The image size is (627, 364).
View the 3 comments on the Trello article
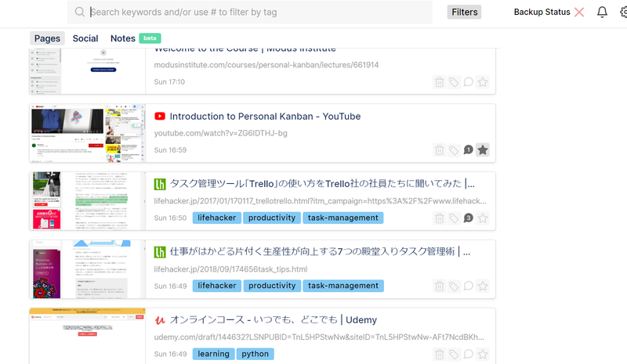click(x=468, y=218)
